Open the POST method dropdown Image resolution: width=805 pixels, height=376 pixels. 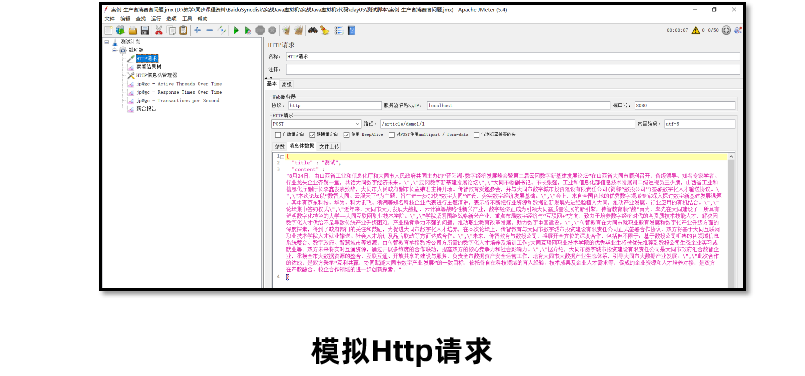(316, 124)
